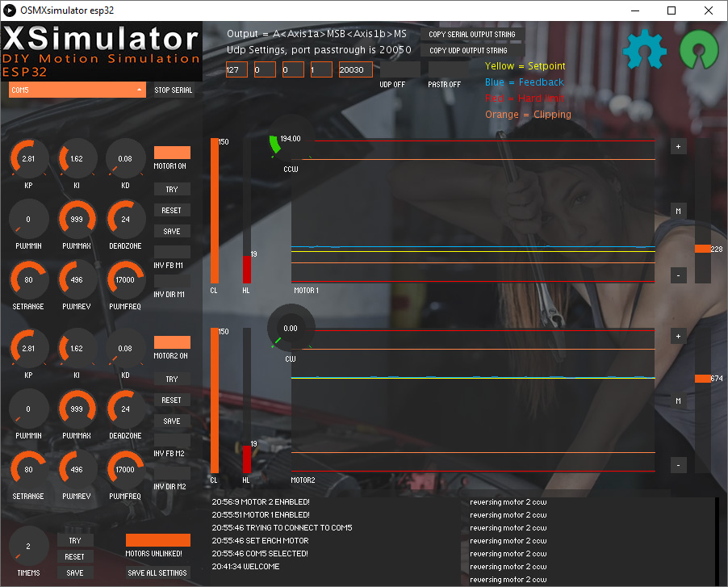Click TRY button beside TIMEMS
728x587 pixels.
pyautogui.click(x=75, y=540)
